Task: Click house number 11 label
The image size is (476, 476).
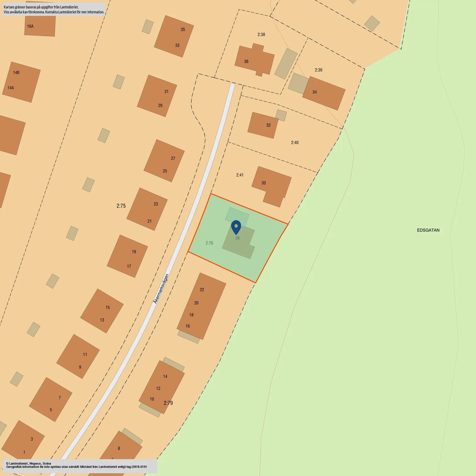Action: tap(85, 355)
